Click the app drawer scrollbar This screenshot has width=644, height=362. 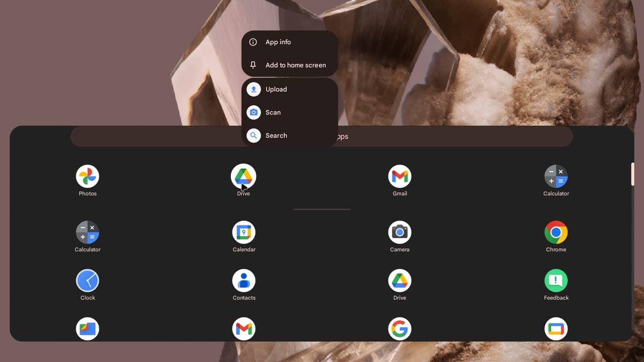click(x=633, y=175)
